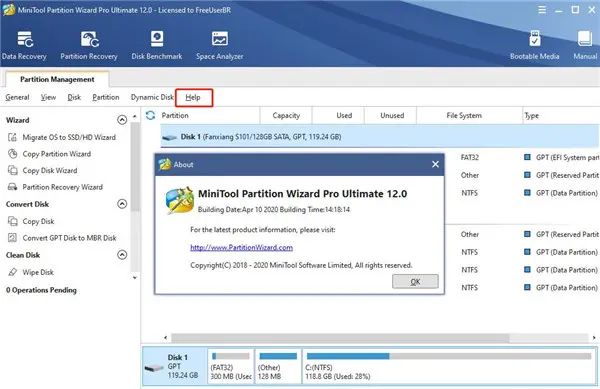Open the Manual

pyautogui.click(x=585, y=46)
